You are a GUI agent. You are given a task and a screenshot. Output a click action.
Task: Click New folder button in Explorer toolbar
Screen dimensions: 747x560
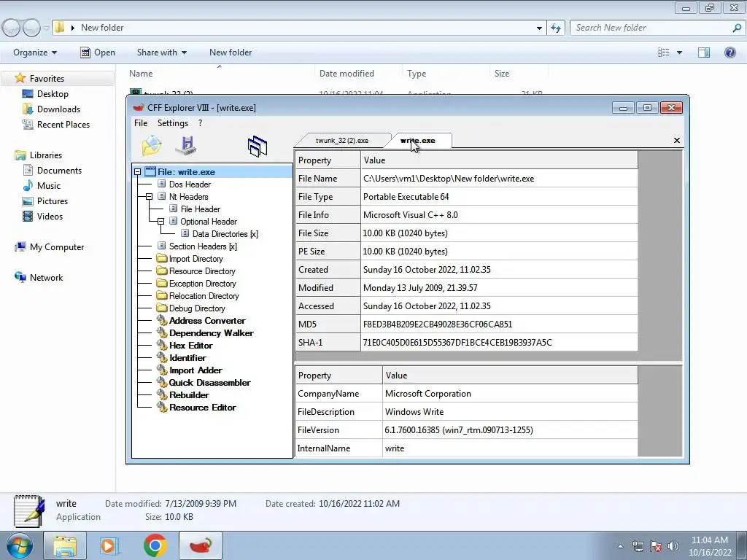(231, 52)
